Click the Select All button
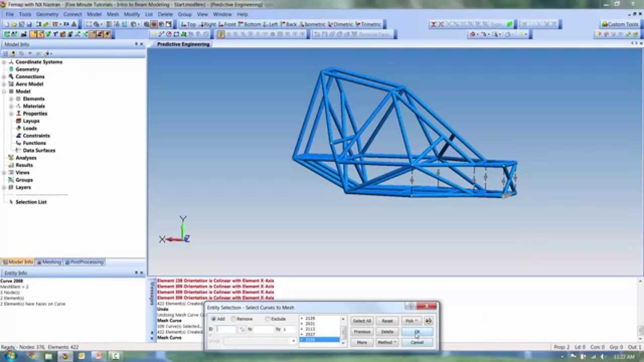This screenshot has height=362, width=644. click(362, 321)
